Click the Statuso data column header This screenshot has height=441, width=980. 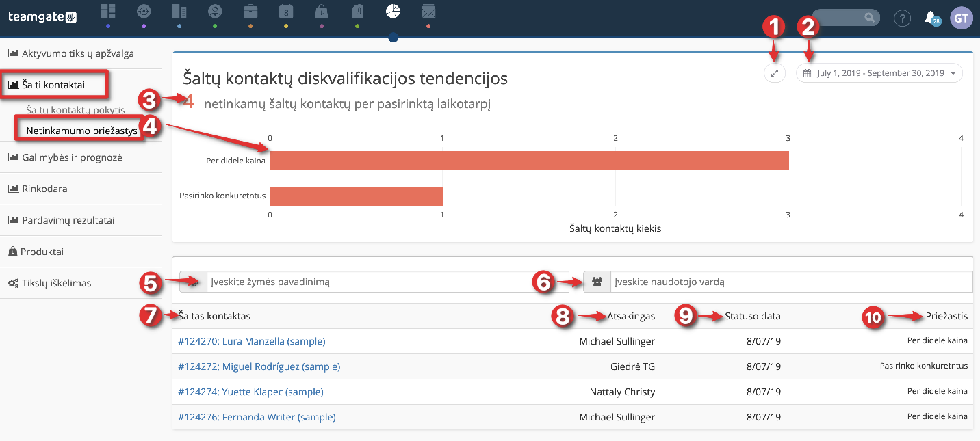pos(753,316)
